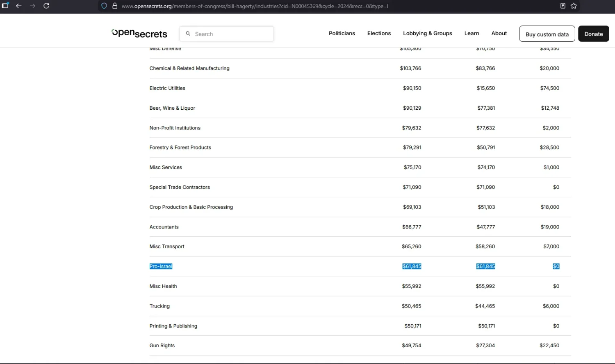Click the $2,000 Non-Profit Institutions value
The image size is (615, 364).
(551, 128)
